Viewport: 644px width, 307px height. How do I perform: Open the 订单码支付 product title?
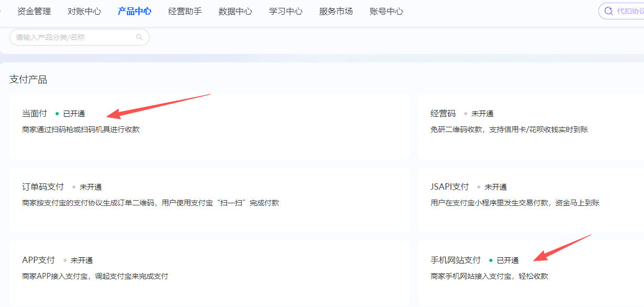43,187
